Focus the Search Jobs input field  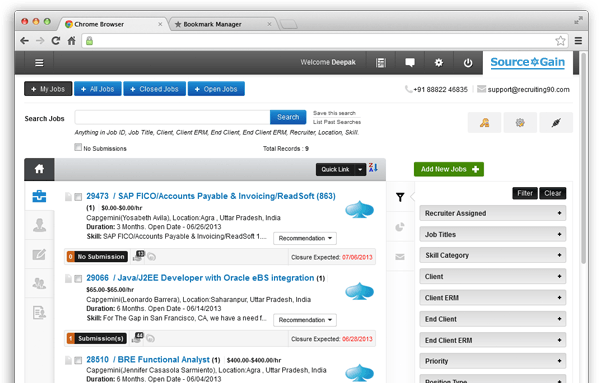point(173,117)
